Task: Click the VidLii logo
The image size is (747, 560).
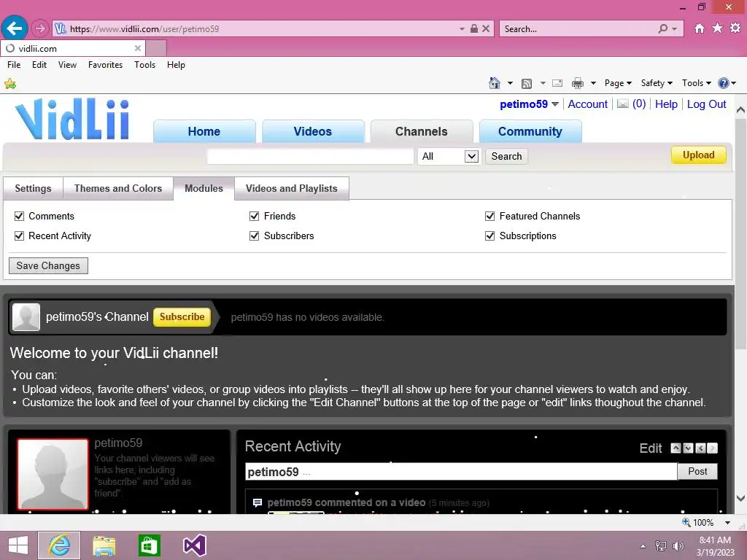Action: (x=72, y=119)
